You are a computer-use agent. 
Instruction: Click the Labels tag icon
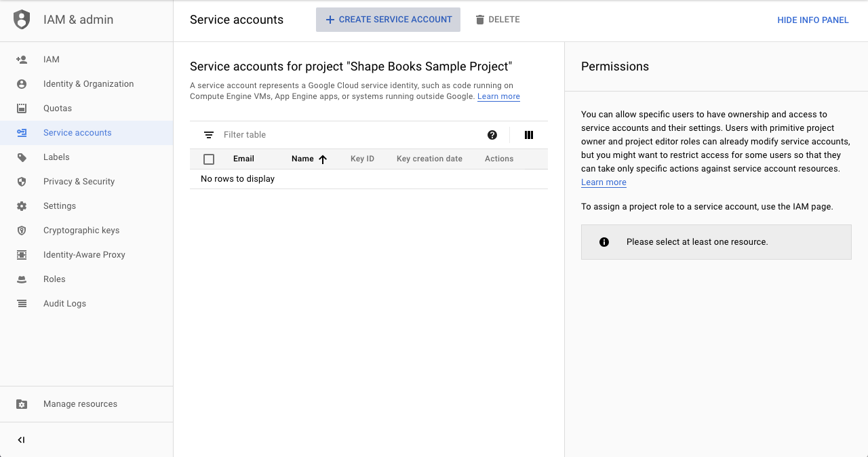pos(22,157)
